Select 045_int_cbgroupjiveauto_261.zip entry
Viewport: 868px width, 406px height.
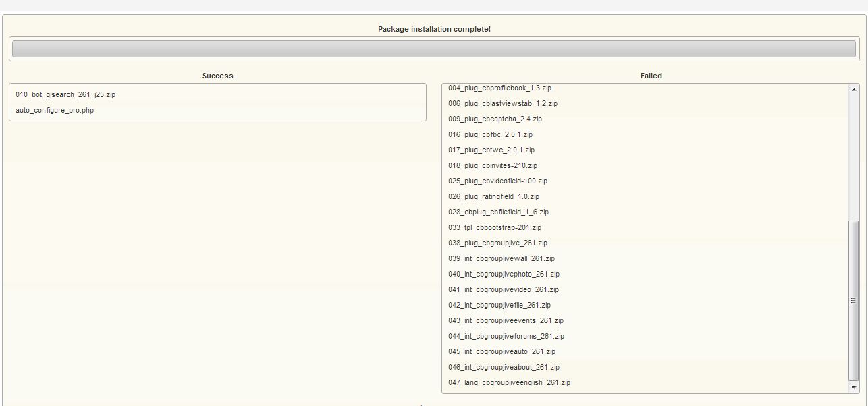(501, 352)
